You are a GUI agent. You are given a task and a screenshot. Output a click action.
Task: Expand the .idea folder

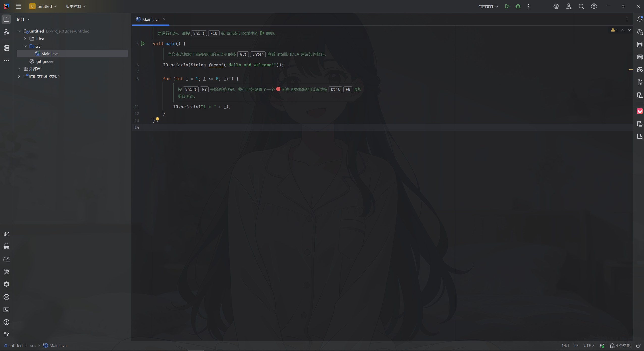pyautogui.click(x=25, y=39)
